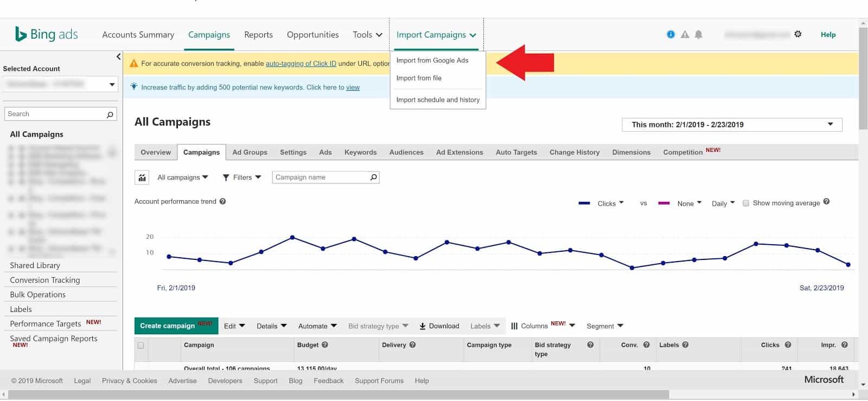
Task: Click the highest chart data point
Action: tap(292, 237)
